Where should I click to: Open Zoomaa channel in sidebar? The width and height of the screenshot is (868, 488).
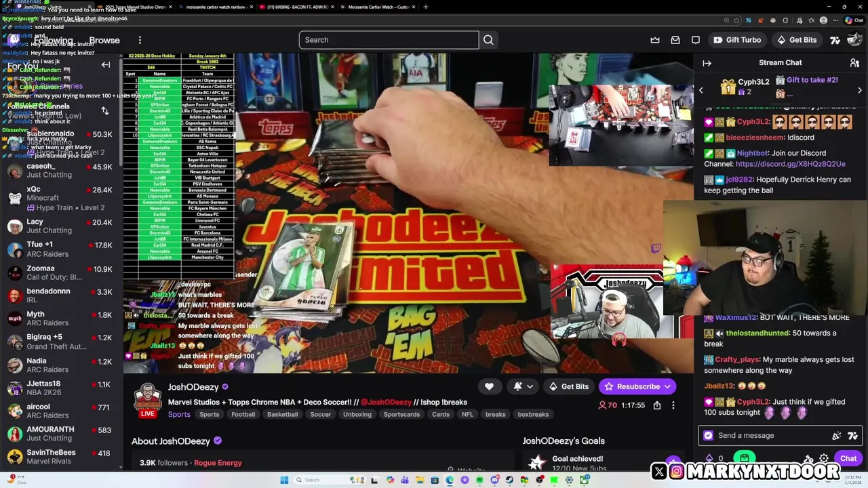point(61,272)
